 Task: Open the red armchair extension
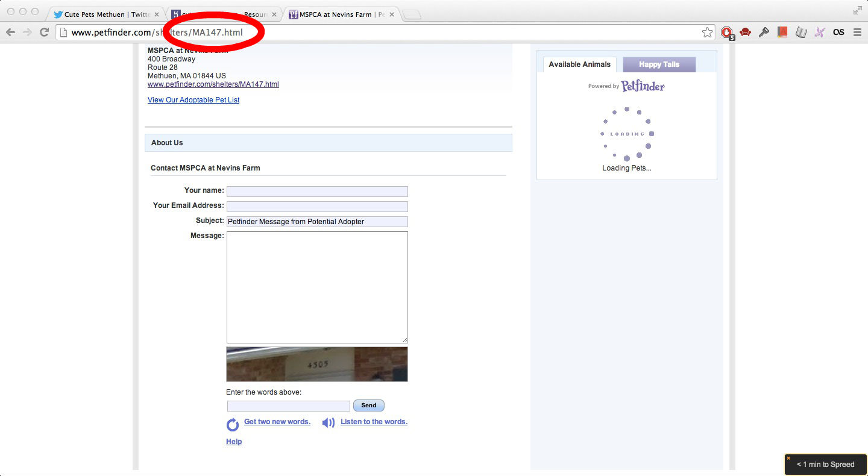click(x=745, y=33)
